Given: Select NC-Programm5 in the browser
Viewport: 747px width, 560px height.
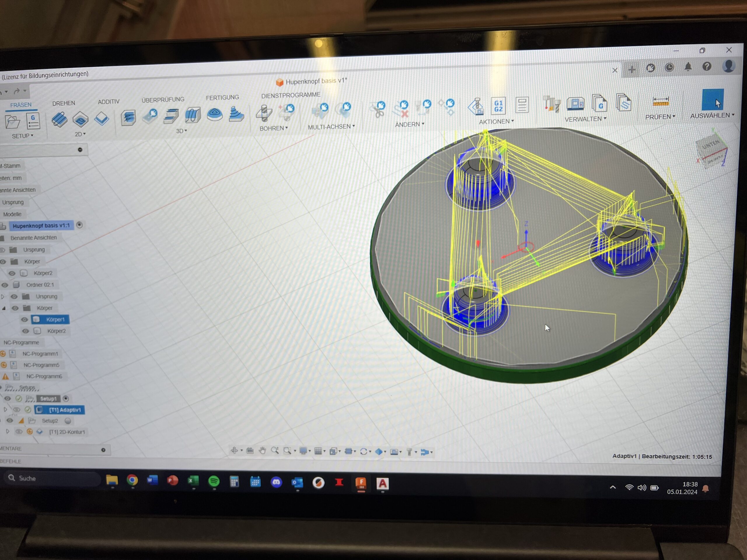Looking at the screenshot, I should [41, 365].
